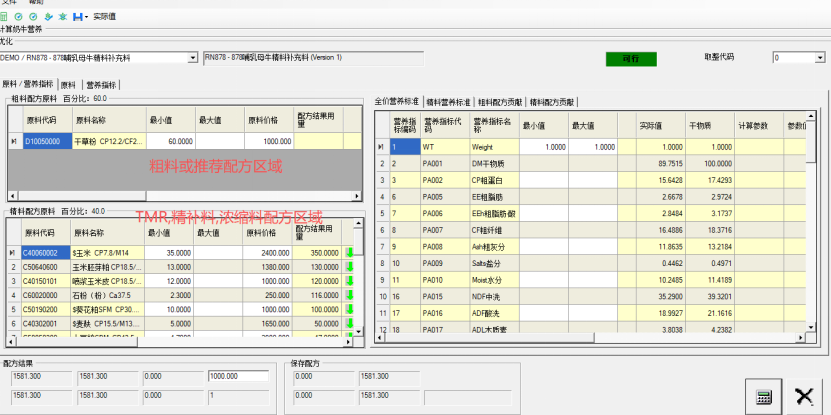The image size is (831, 415).
Task: Select ingredient code C40060002
Action: click(x=46, y=253)
